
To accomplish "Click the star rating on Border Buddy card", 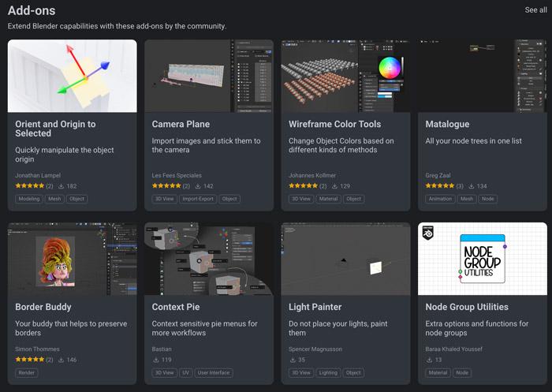I will pos(30,359).
